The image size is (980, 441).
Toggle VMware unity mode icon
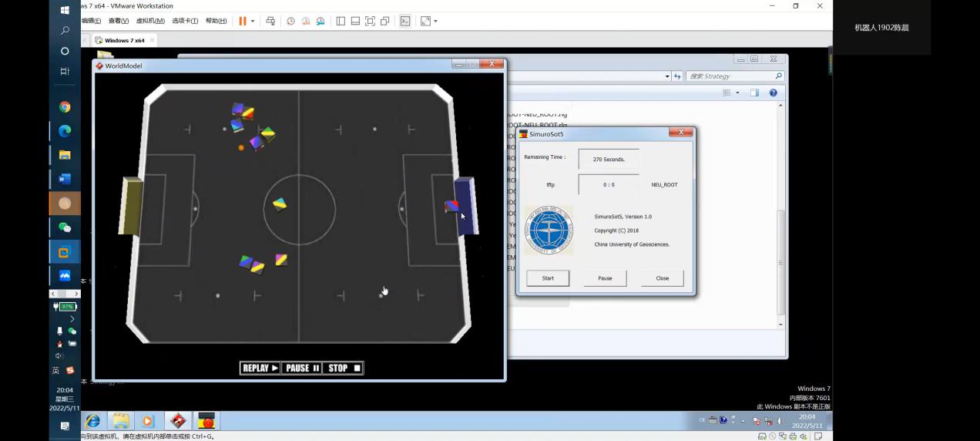pos(384,21)
